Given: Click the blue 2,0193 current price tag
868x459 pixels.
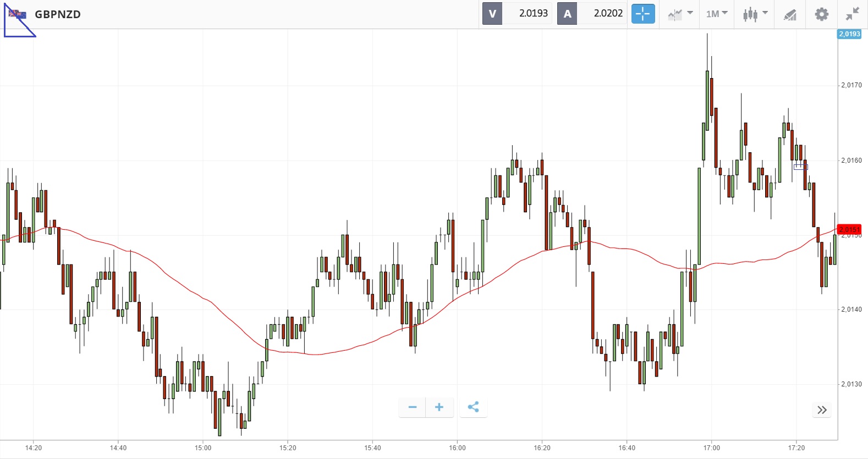Looking at the screenshot, I should (x=849, y=34).
